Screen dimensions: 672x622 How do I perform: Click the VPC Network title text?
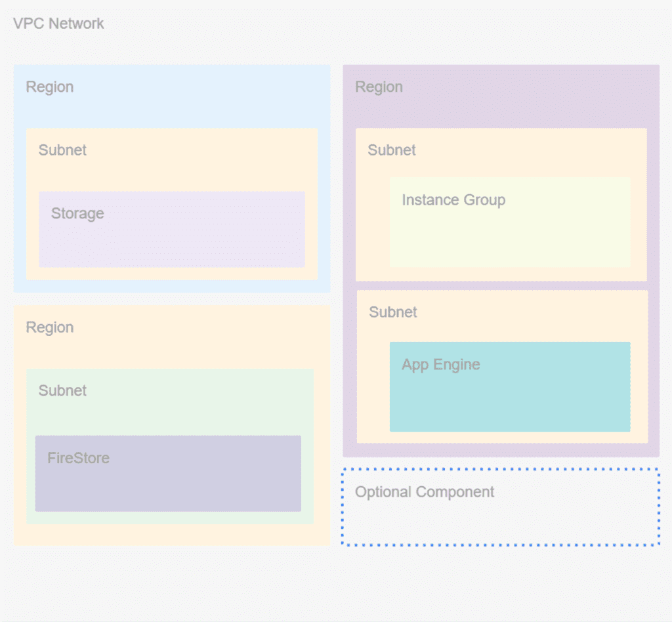(x=58, y=24)
